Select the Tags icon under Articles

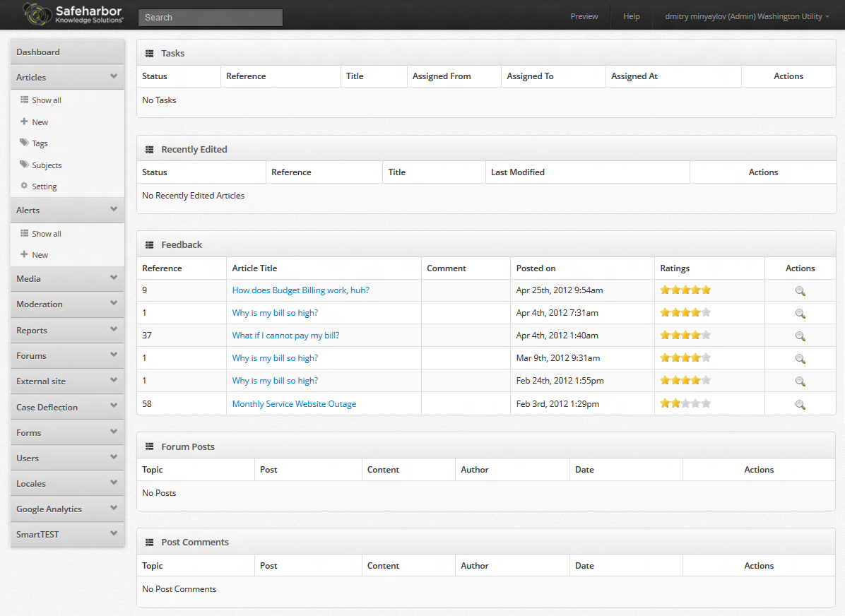(x=25, y=143)
